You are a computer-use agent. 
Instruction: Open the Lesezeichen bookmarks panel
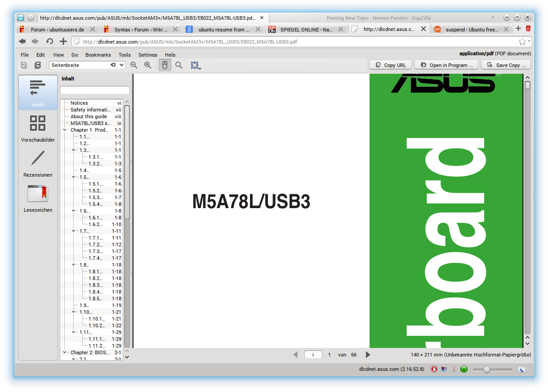[x=38, y=198]
